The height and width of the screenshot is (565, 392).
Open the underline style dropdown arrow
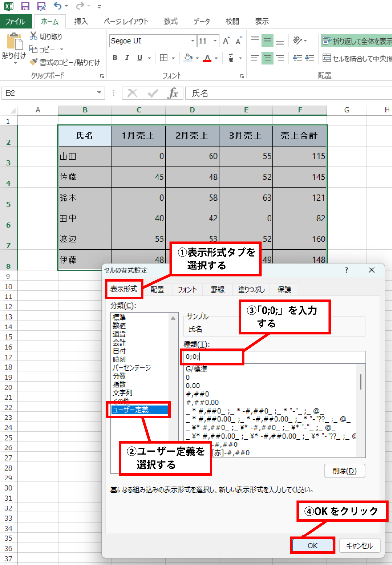coord(149,58)
